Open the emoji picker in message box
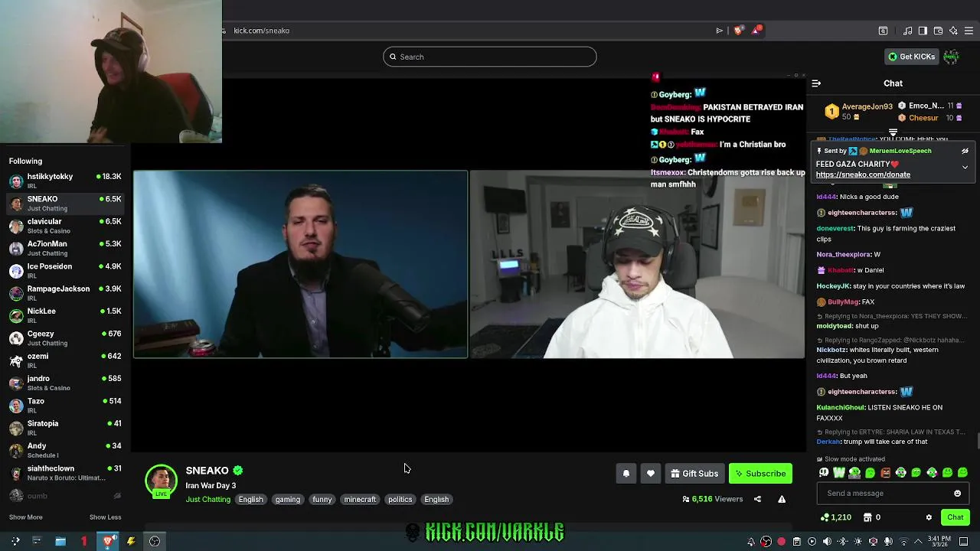This screenshot has height=551, width=980. 957,494
